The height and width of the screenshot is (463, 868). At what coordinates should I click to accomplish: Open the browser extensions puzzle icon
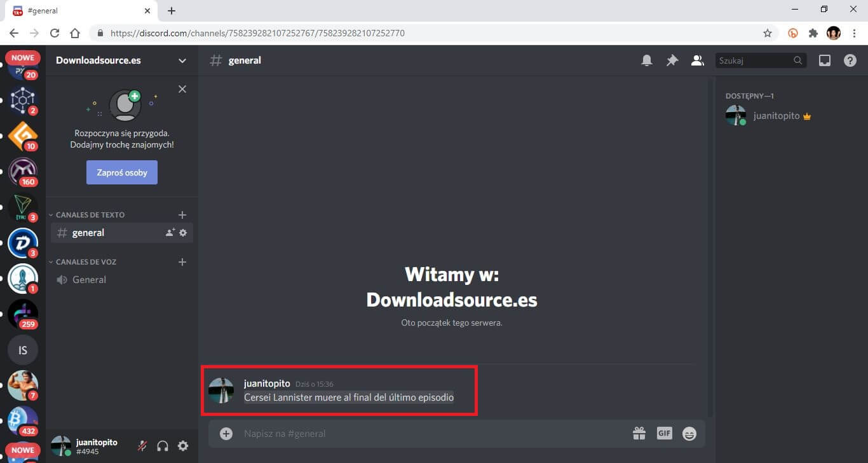[813, 33]
